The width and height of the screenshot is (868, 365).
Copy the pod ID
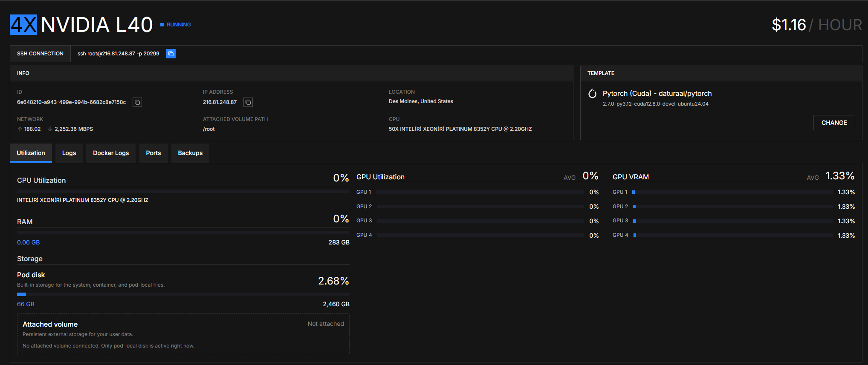(x=137, y=102)
